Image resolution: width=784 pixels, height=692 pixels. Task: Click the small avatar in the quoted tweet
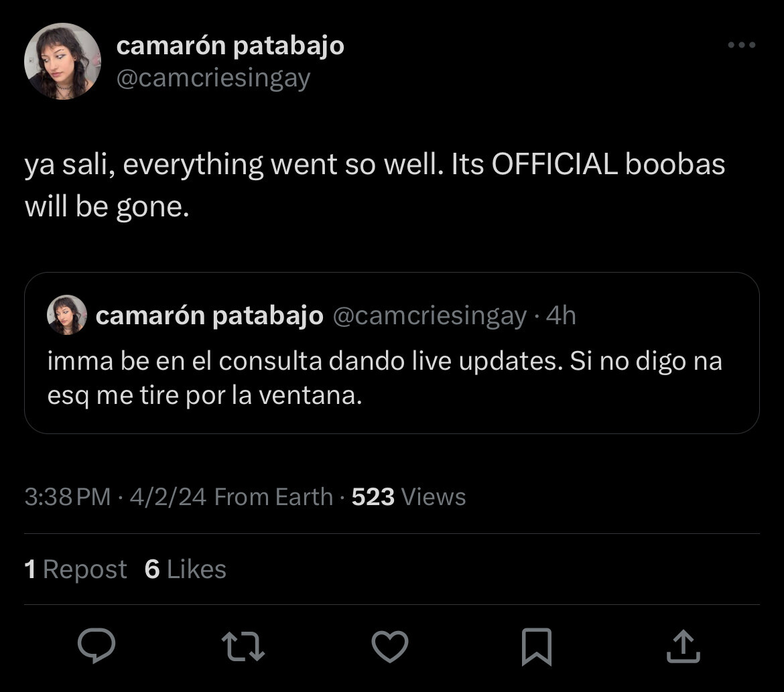pyautogui.click(x=67, y=315)
